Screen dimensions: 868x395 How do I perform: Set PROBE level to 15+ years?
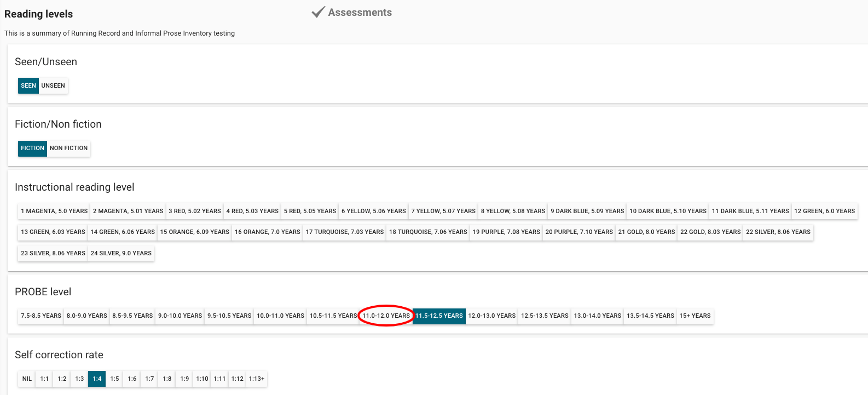pyautogui.click(x=695, y=316)
